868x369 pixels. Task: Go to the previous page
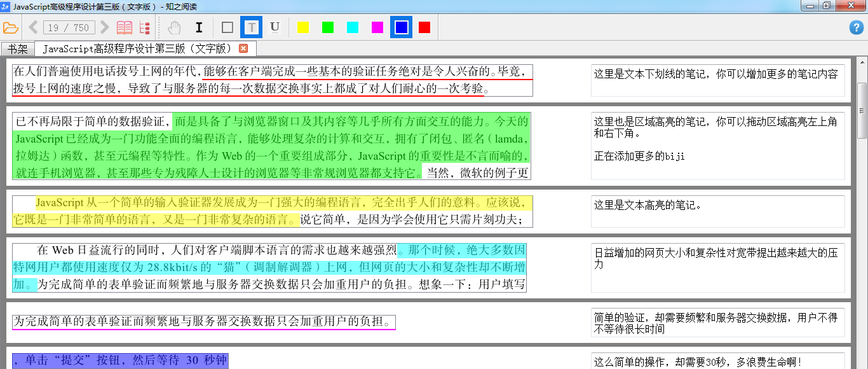tap(33, 27)
